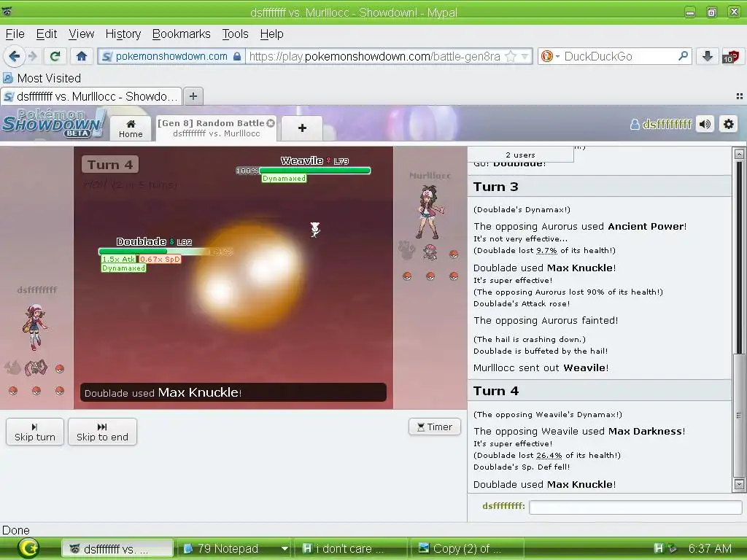Bookmark this page with the star icon
Screen dimensions: 747x560
tap(510, 56)
